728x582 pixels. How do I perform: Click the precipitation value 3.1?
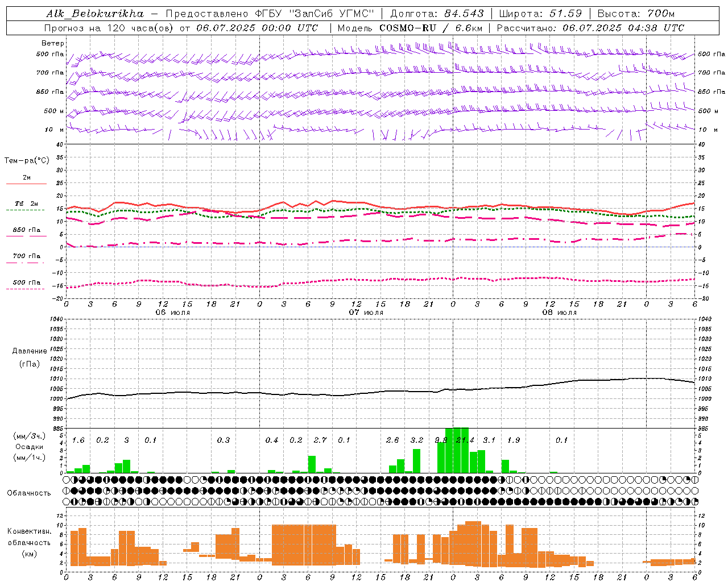point(489,440)
